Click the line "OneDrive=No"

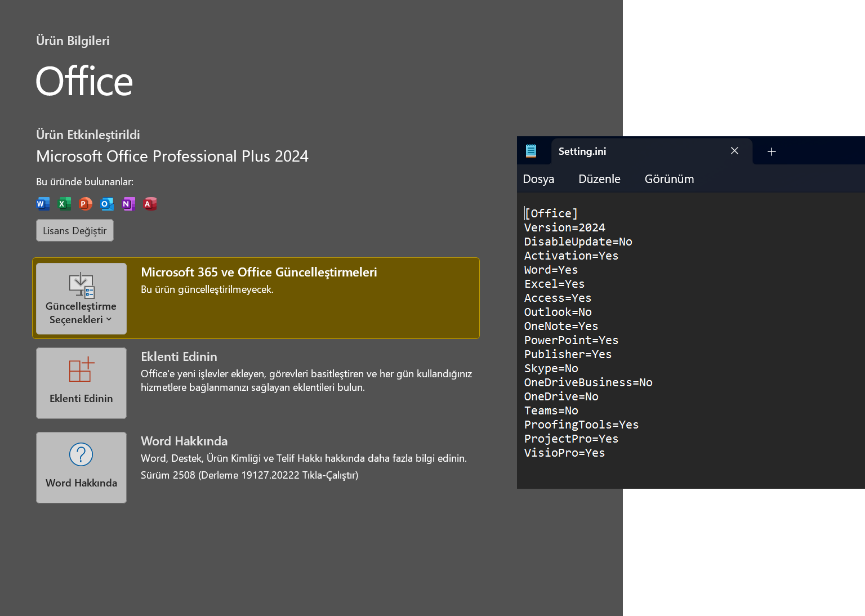[561, 396]
